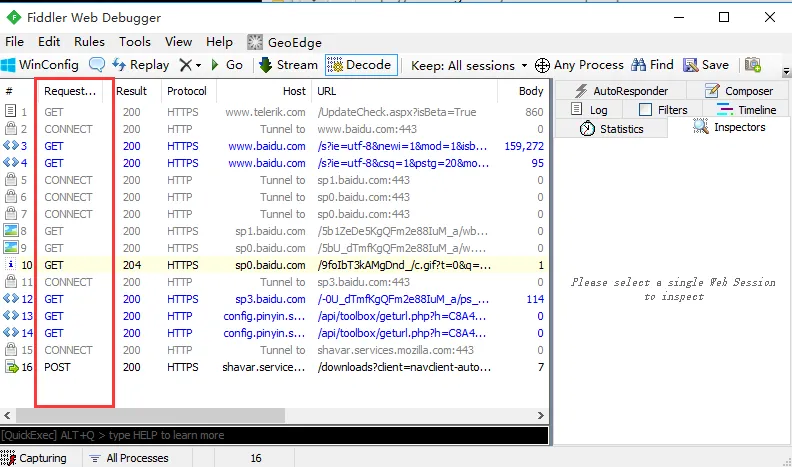
Task: Click the Remove X icon in toolbar
Action: click(186, 65)
